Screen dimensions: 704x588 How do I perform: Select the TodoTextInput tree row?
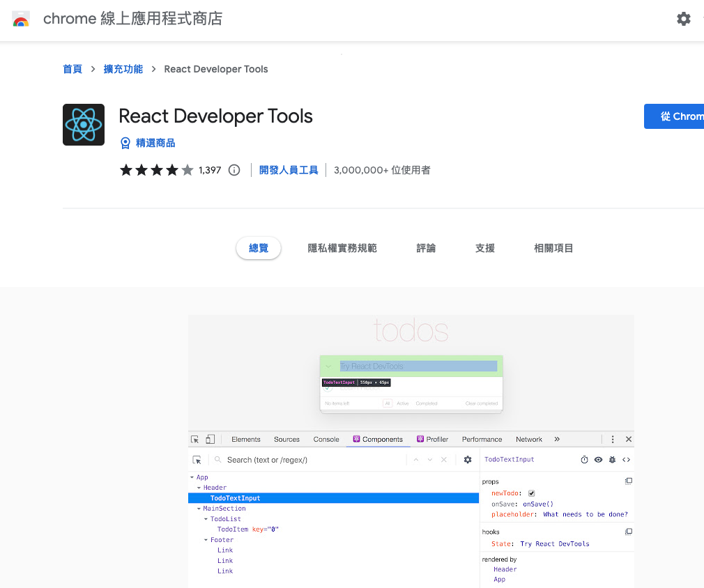(334, 498)
